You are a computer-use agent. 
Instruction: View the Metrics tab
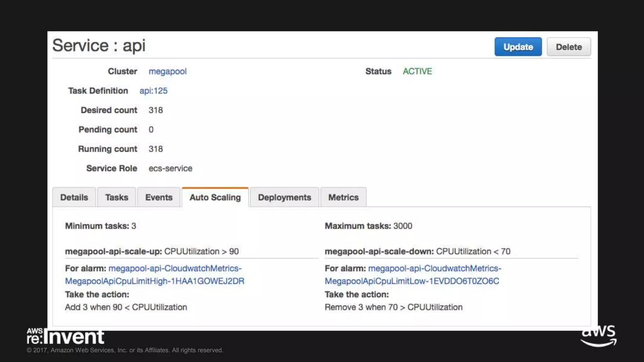[343, 197]
